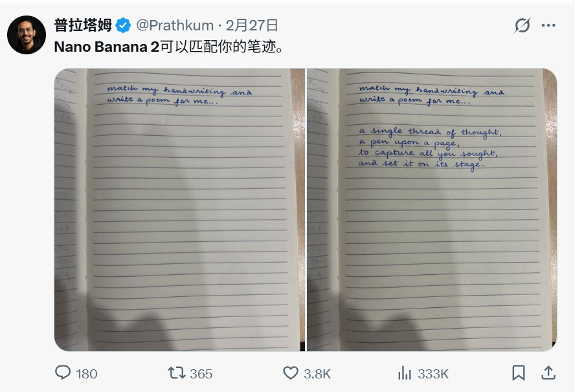Bookmark this post
The height and width of the screenshot is (392, 575).
point(519,373)
